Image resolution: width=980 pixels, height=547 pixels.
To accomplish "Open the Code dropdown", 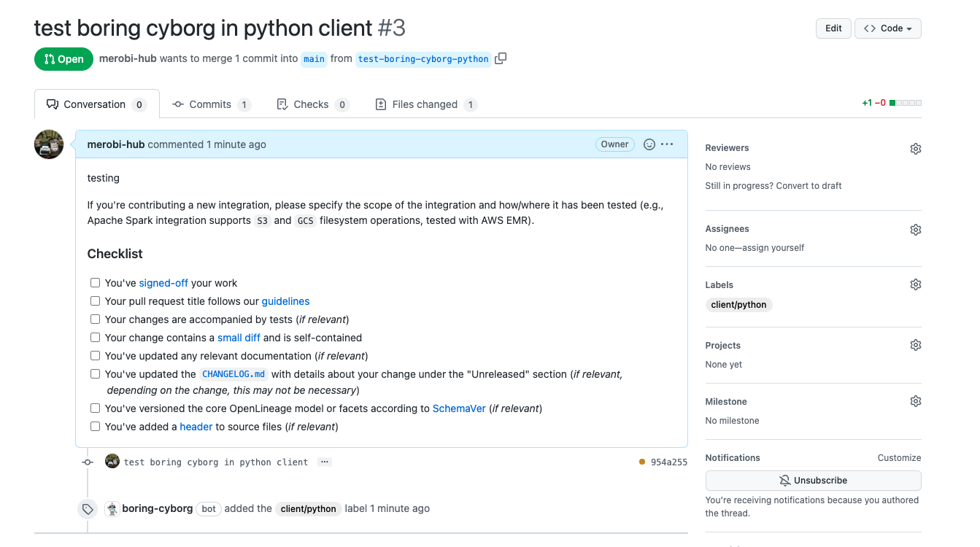I will tap(887, 28).
